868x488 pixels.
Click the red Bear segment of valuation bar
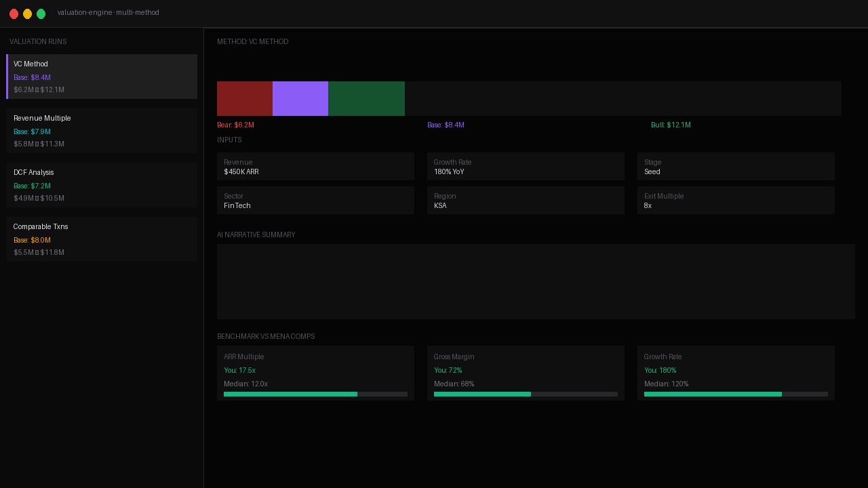[x=245, y=98]
